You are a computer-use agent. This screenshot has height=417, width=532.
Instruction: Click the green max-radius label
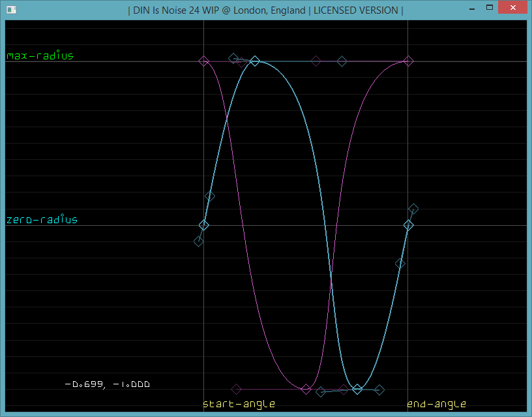[x=40, y=55]
